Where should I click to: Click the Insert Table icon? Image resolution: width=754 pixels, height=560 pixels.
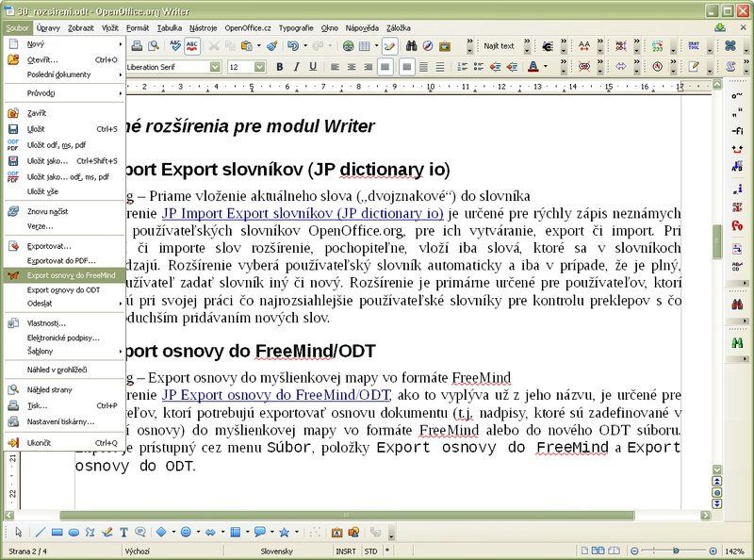[x=365, y=45]
